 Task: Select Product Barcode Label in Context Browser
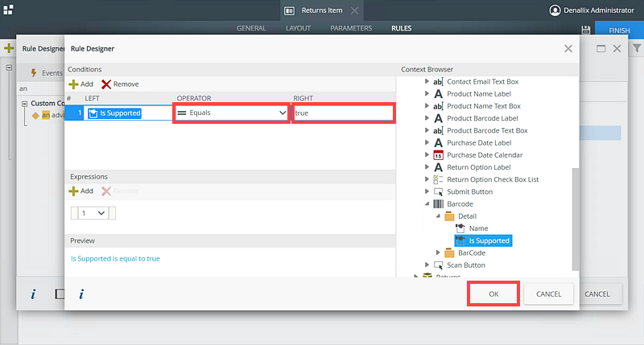pos(482,118)
